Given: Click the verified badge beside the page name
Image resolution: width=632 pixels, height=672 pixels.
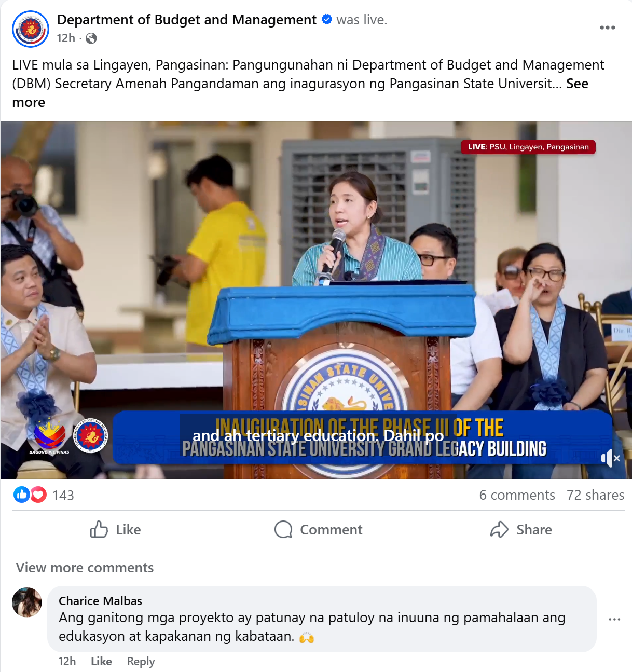Looking at the screenshot, I should pos(327,20).
